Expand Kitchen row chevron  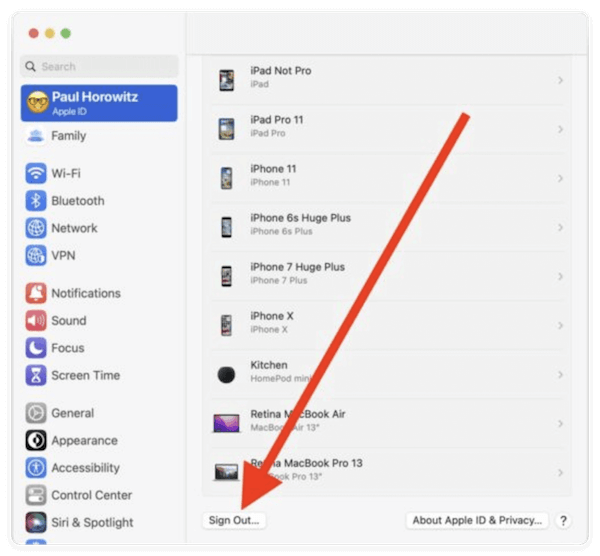click(560, 374)
